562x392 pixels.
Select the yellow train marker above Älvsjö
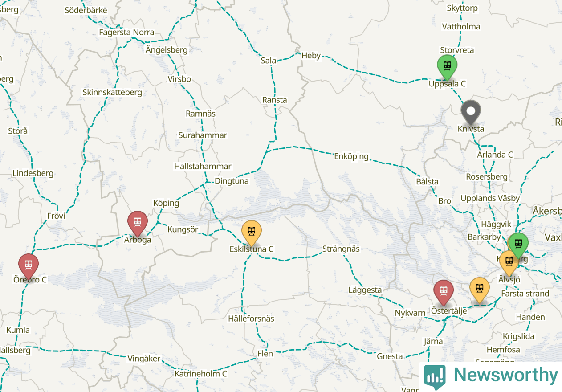coord(509,263)
